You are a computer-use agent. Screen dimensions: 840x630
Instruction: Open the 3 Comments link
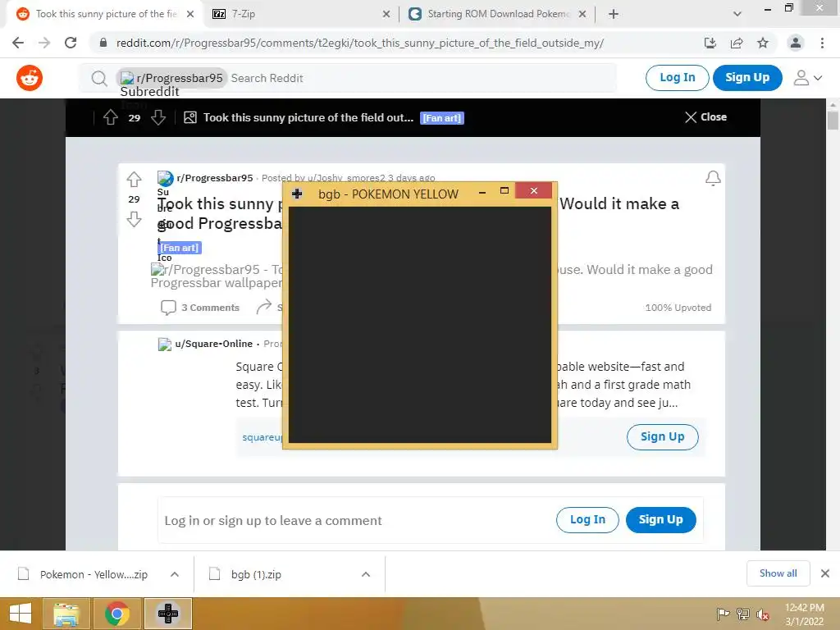tap(200, 308)
